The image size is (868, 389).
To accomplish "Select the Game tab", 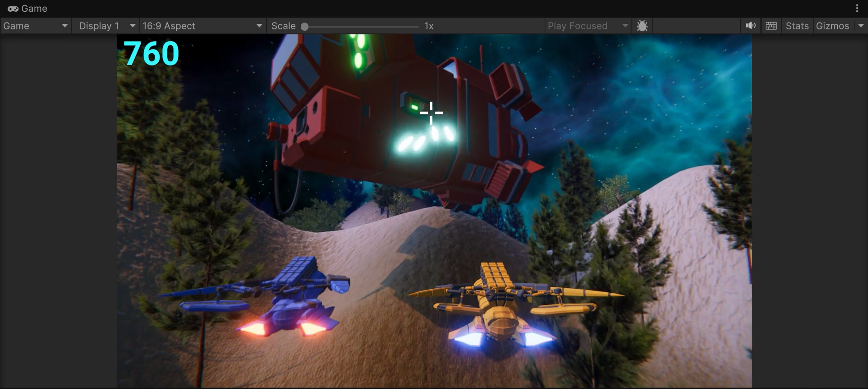I will pos(28,9).
